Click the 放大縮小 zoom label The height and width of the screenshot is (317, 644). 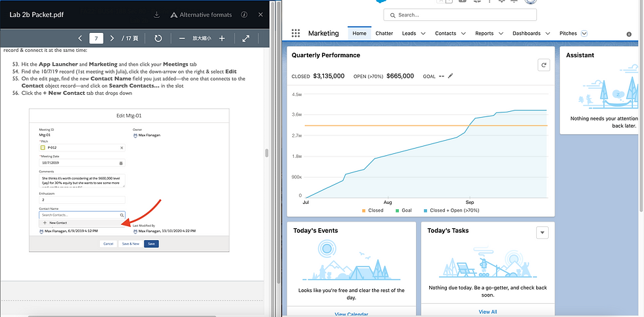[x=202, y=38]
